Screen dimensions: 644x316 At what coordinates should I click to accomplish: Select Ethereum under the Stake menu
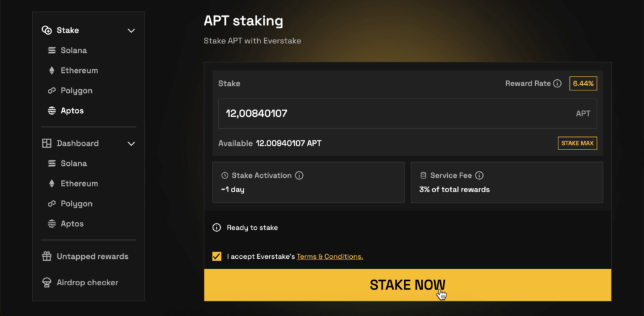(x=79, y=70)
